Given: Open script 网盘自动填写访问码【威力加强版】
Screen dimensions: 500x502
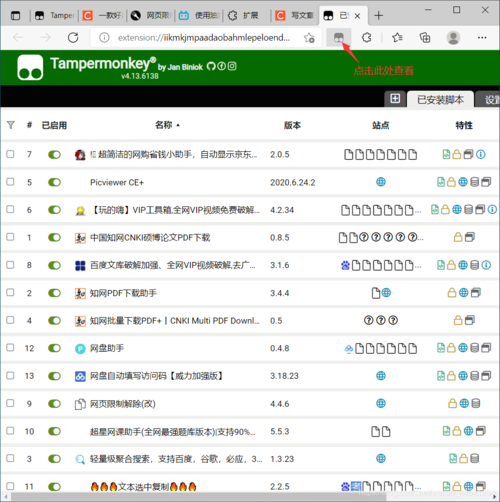Looking at the screenshot, I should click(156, 376).
